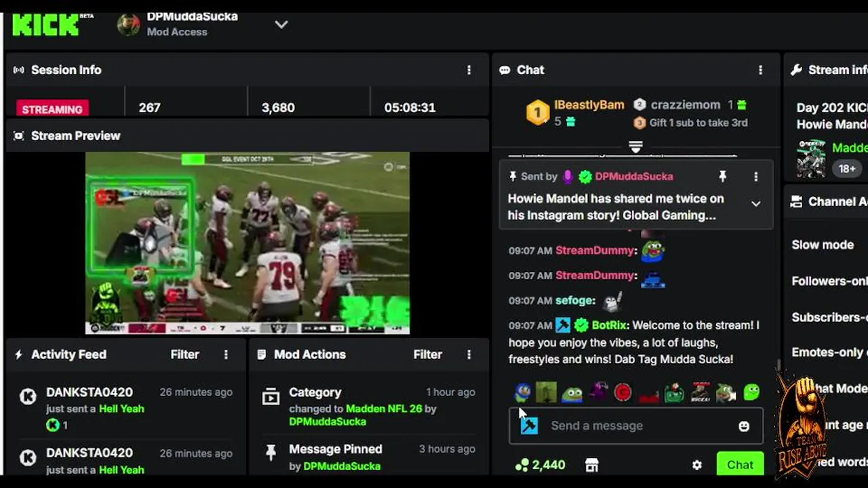Insert the blue bird emote

pyautogui.click(x=522, y=392)
